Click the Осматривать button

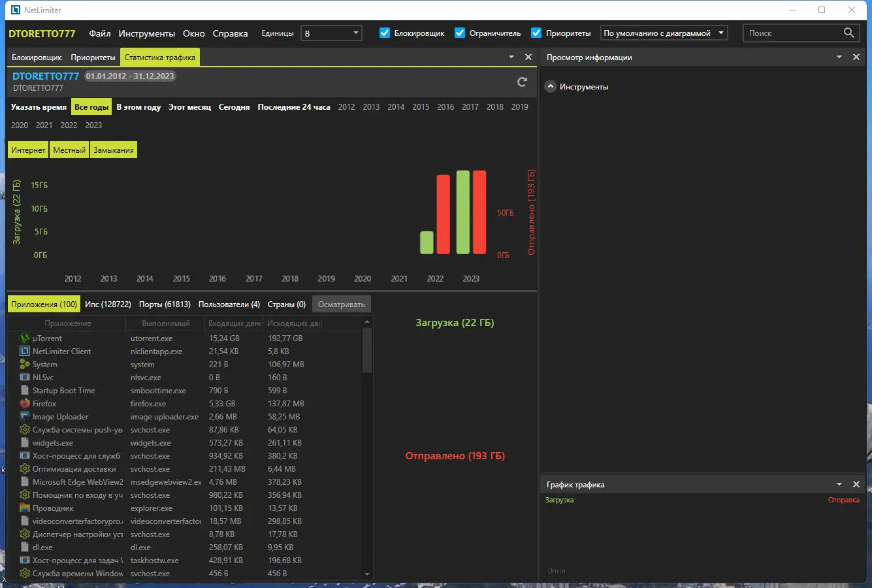coord(342,304)
